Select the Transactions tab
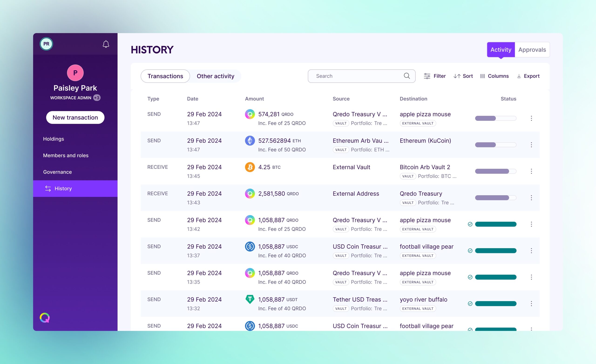Image resolution: width=596 pixels, height=364 pixels. pyautogui.click(x=165, y=75)
